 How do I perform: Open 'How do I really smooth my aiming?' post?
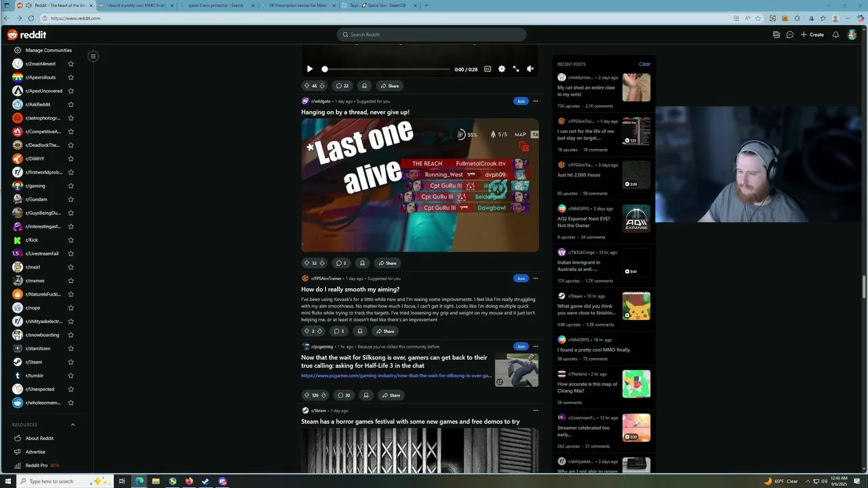[x=350, y=289]
